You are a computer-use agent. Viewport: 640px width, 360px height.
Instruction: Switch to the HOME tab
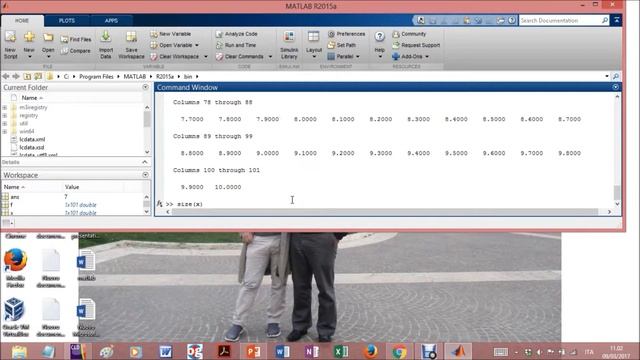tap(22, 20)
